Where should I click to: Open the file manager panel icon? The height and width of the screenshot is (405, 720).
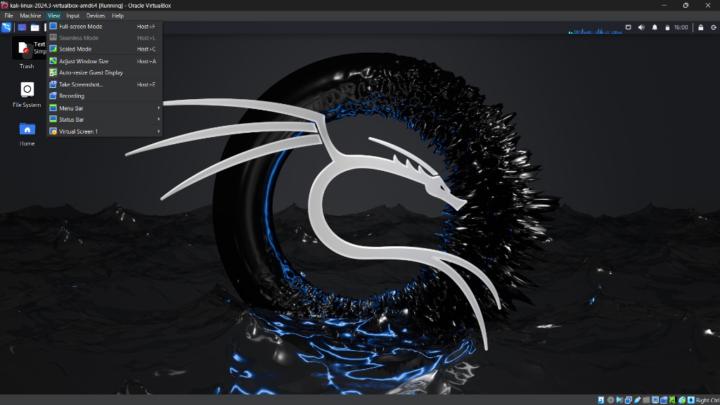click(x=35, y=28)
